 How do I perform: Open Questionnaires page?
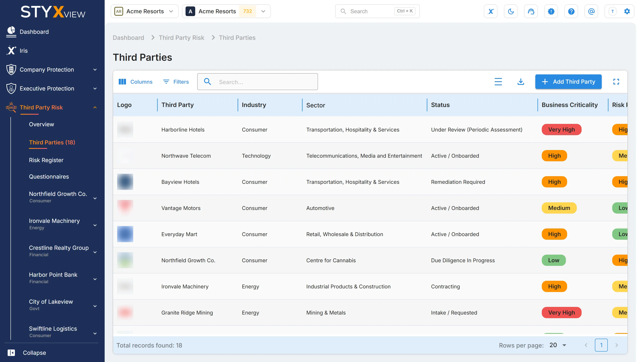click(49, 177)
